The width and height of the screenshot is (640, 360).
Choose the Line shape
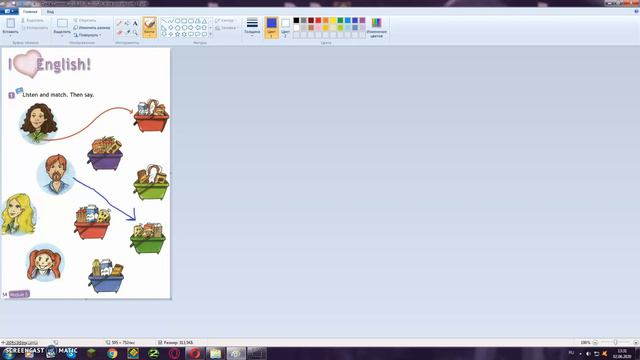pos(164,21)
